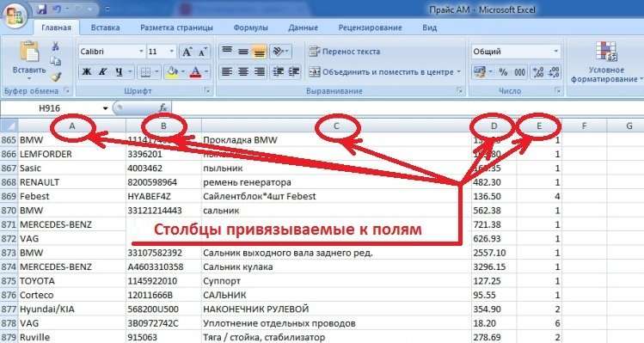
Task: Toggle Объединить и поместить в центре
Action: pyautogui.click(x=381, y=72)
